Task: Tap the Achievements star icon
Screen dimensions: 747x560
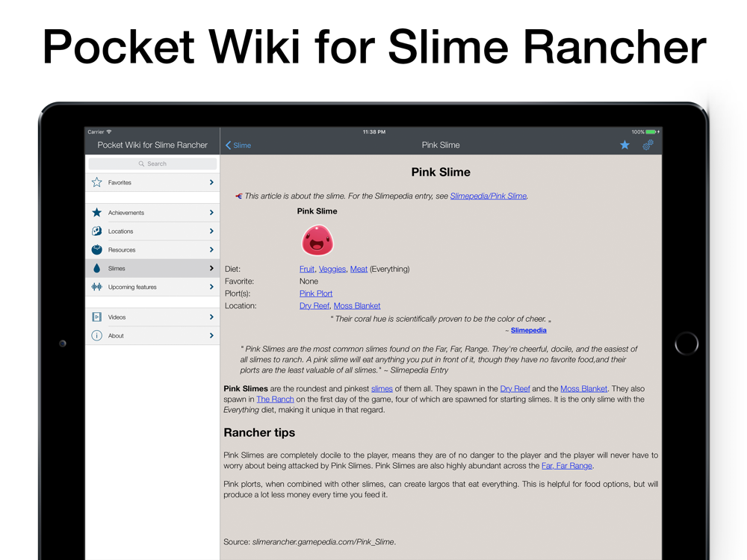Action: 96,212
